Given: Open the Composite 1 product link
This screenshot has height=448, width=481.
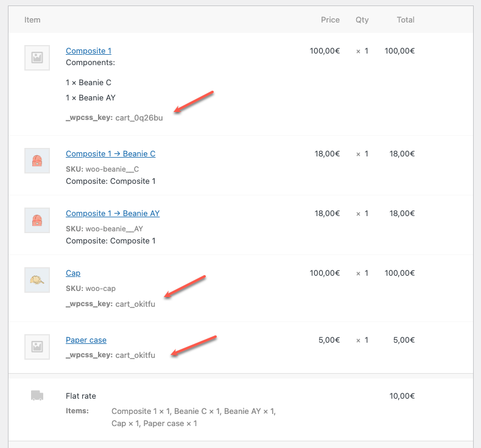Looking at the screenshot, I should [88, 51].
